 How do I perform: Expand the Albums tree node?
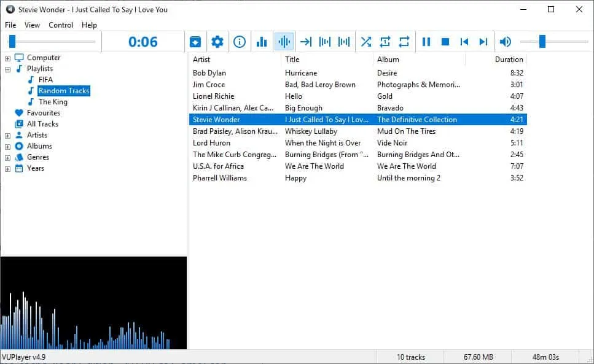click(7, 147)
